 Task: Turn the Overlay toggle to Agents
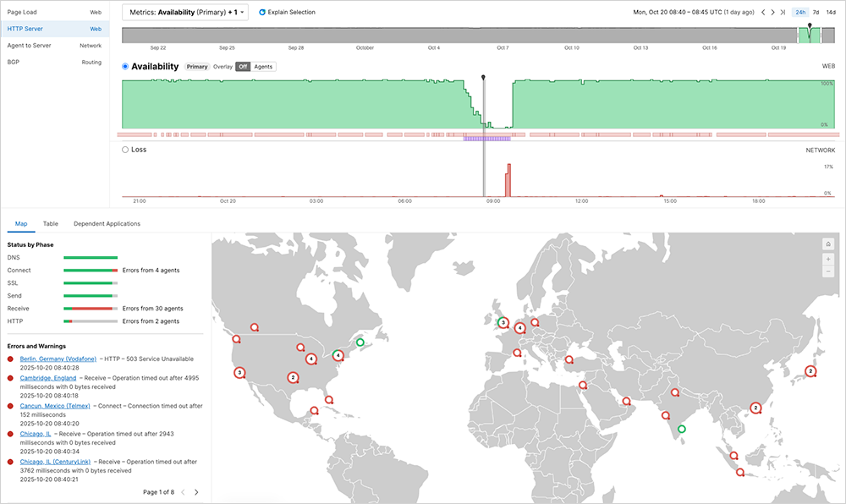[x=262, y=66]
